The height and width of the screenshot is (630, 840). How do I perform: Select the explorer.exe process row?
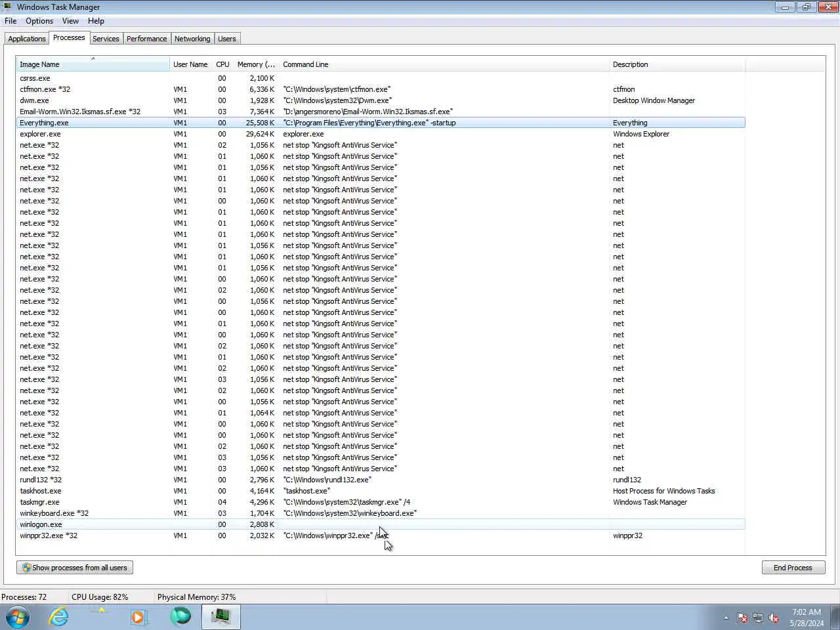[x=381, y=134]
